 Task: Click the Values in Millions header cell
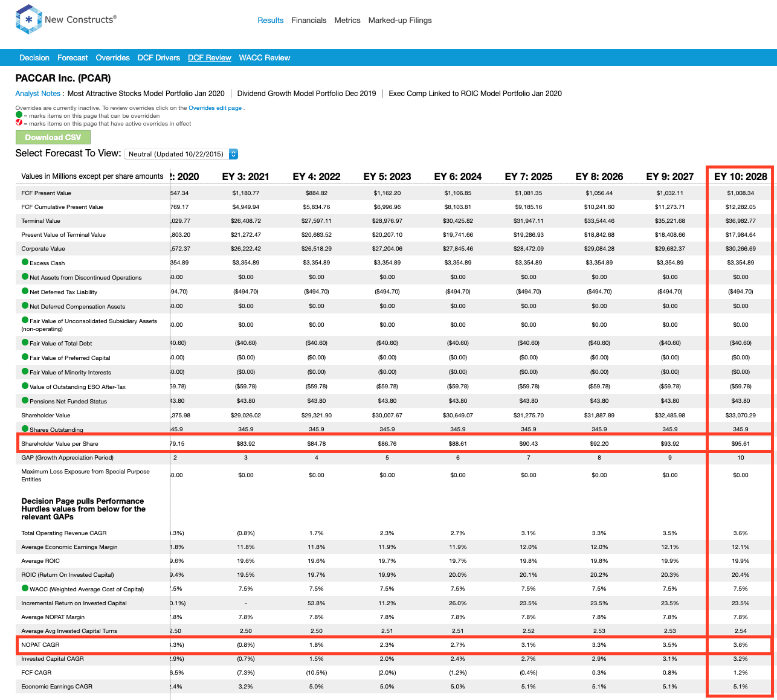click(92, 176)
